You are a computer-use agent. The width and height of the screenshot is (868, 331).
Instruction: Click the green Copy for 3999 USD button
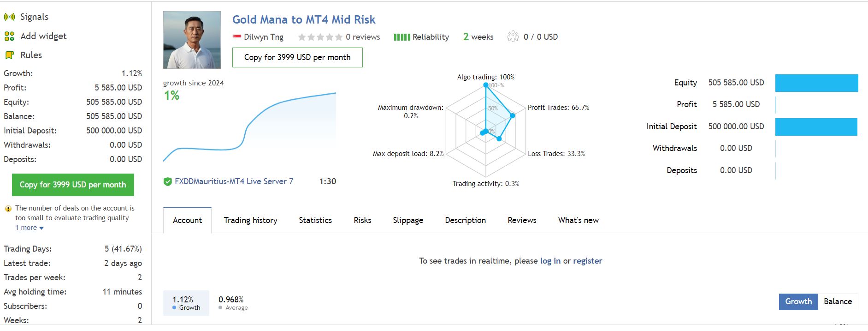[73, 185]
